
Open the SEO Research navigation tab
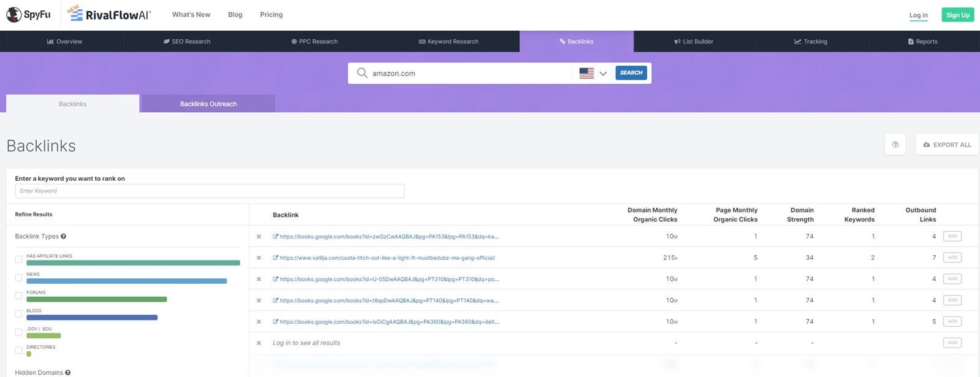click(187, 42)
